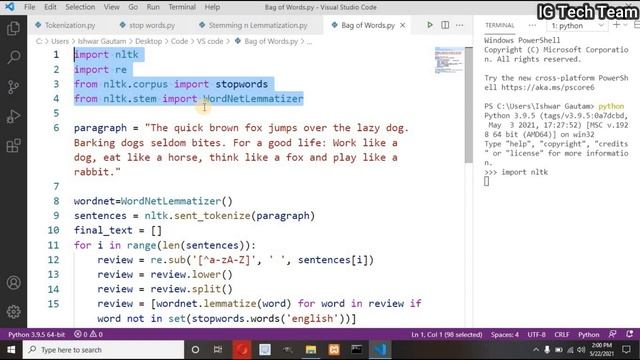Click Ishwar Gautam breadcrumb segment
This screenshot has height=360, width=640.
pos(102,41)
